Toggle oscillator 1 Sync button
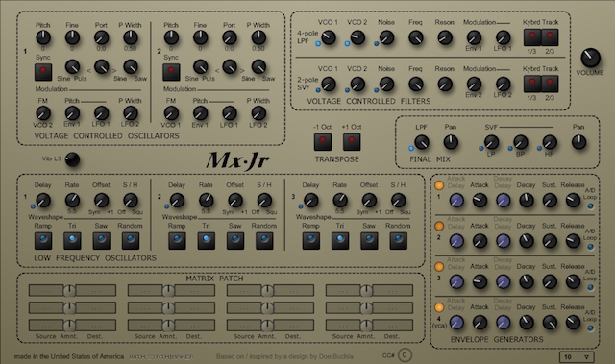615x364 pixels. 43,72
